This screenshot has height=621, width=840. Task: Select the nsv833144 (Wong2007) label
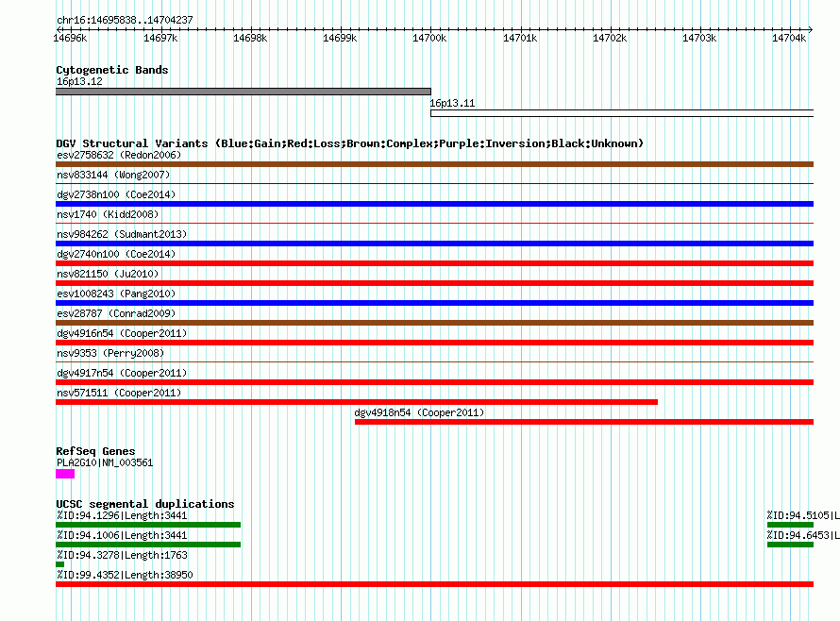click(x=113, y=175)
